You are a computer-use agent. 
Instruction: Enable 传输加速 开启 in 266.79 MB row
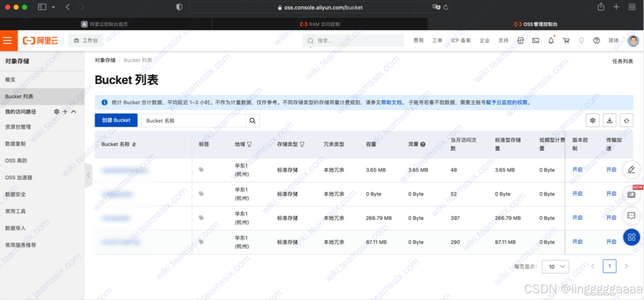[x=611, y=217]
